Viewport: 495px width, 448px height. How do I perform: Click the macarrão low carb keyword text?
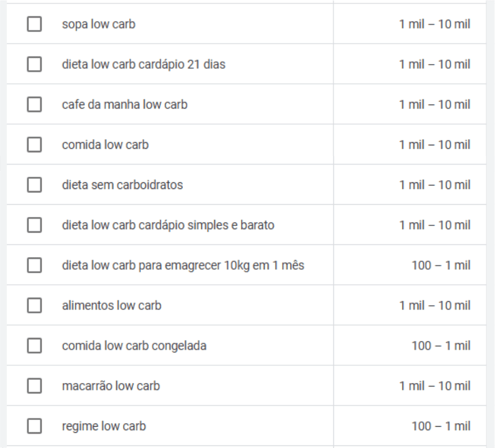[111, 386]
